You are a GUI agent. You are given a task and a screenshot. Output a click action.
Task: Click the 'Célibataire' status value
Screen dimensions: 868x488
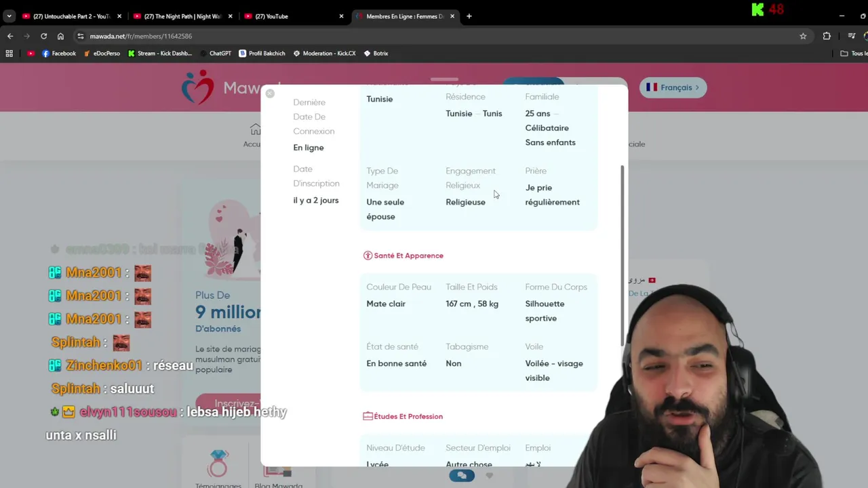click(547, 128)
